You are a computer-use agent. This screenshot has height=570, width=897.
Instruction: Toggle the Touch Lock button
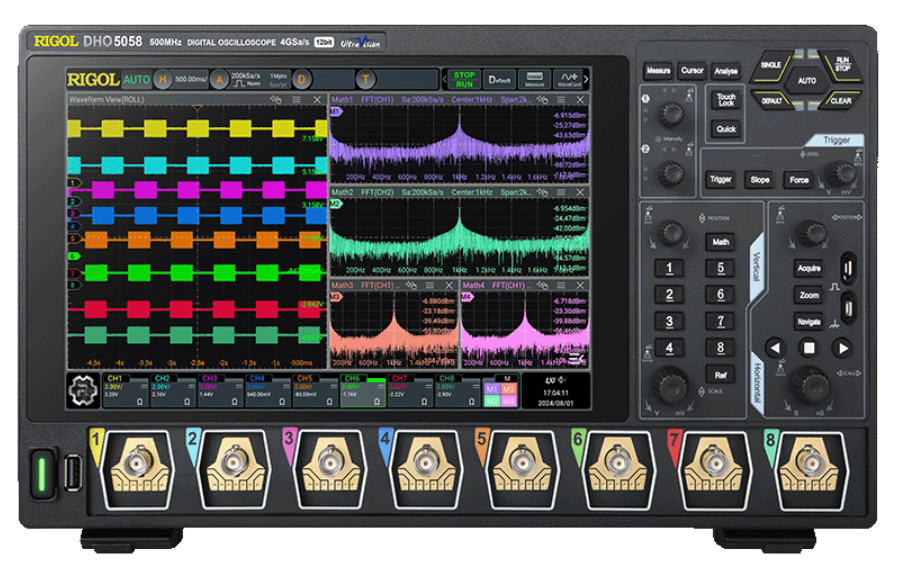pyautogui.click(x=726, y=100)
